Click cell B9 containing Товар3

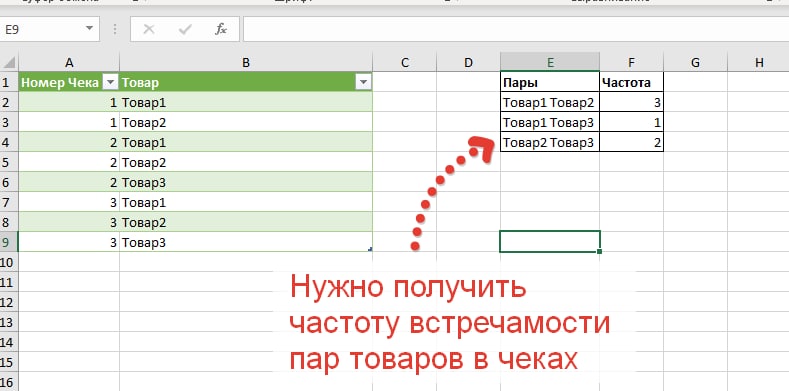246,243
